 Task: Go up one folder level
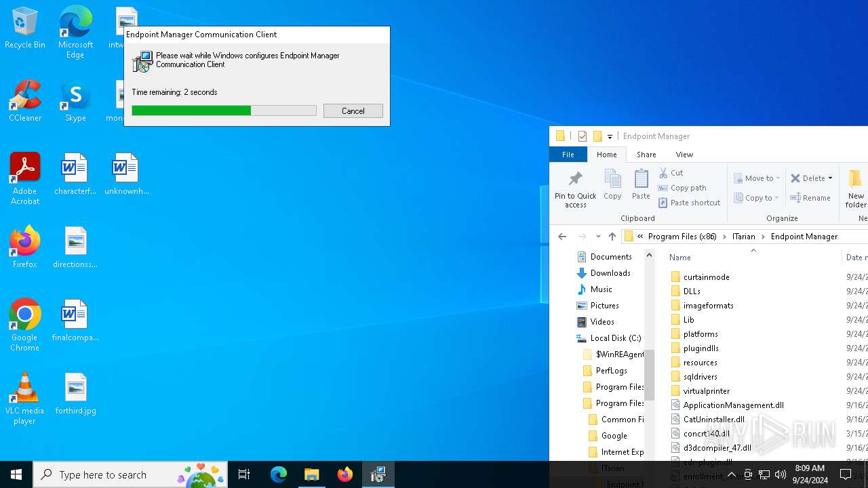[612, 237]
